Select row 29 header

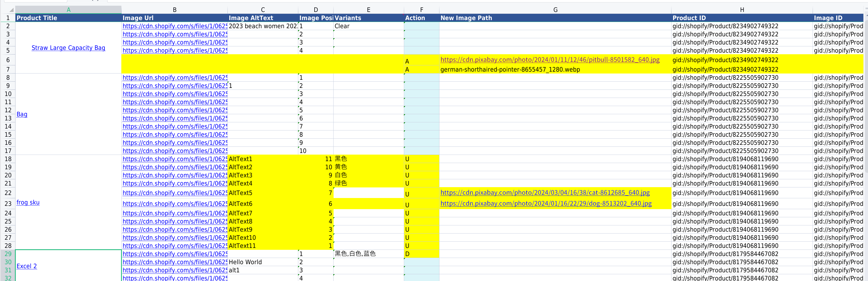pos(8,254)
